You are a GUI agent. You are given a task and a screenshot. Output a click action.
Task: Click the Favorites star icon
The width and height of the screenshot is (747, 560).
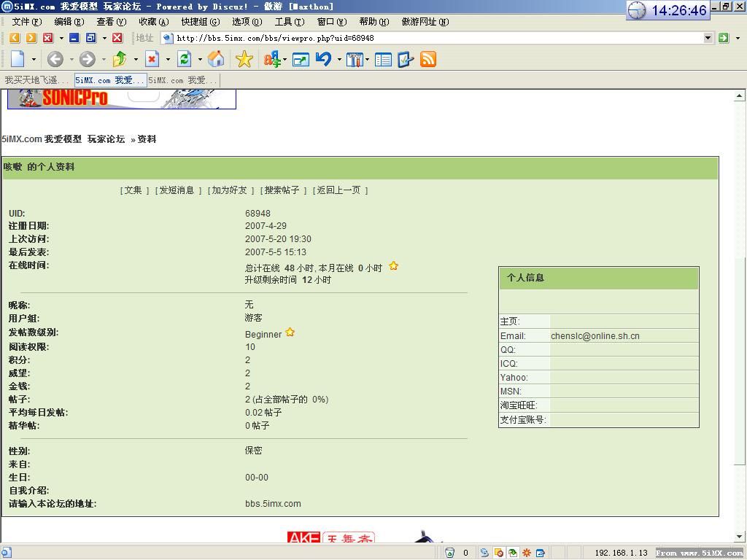pos(244,59)
